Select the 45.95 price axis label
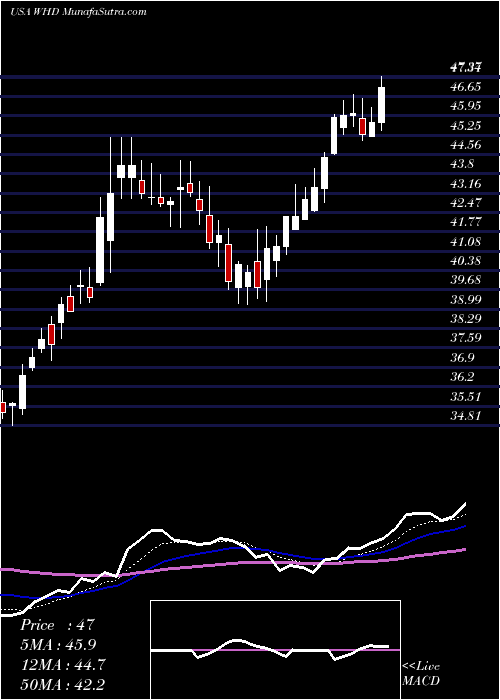The width and height of the screenshot is (500, 700). pyautogui.click(x=466, y=106)
